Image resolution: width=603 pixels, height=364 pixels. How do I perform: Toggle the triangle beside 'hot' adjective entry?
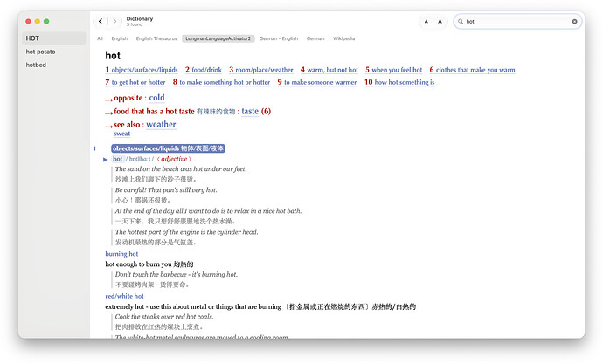pos(106,160)
